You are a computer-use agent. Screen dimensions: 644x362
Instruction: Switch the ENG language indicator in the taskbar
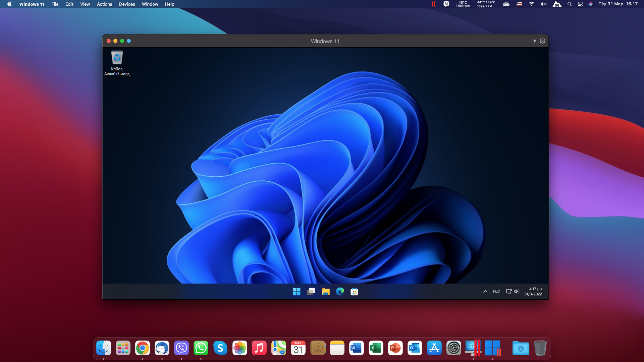(496, 292)
